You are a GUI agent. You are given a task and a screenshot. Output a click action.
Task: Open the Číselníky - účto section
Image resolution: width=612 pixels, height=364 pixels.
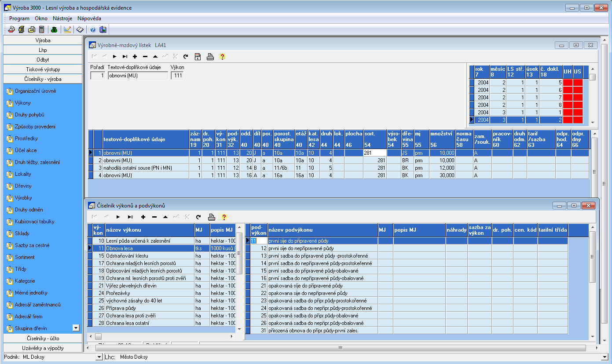43,338
